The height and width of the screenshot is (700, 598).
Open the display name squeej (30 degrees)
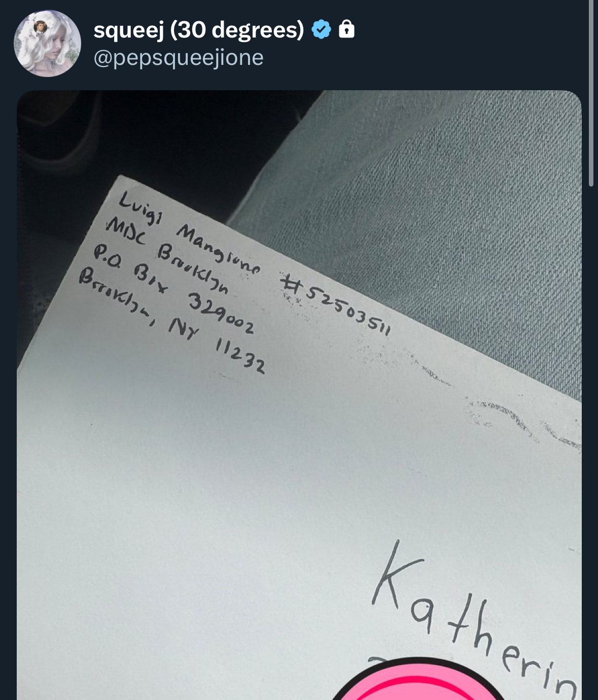point(198,30)
